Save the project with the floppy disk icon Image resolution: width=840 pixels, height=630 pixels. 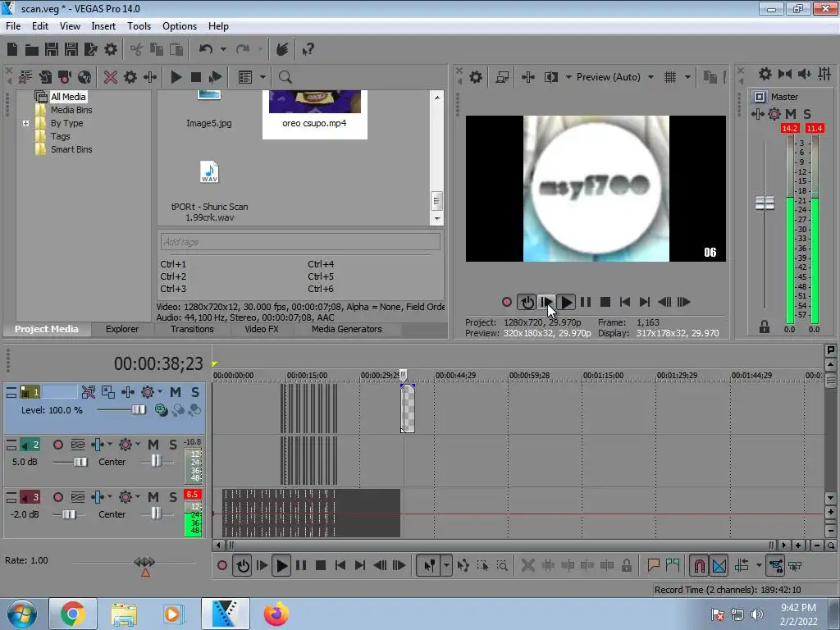point(52,50)
